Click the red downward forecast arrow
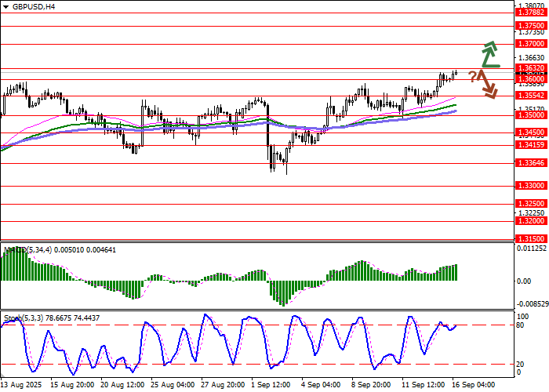This screenshot has height=392, width=549. click(x=489, y=83)
